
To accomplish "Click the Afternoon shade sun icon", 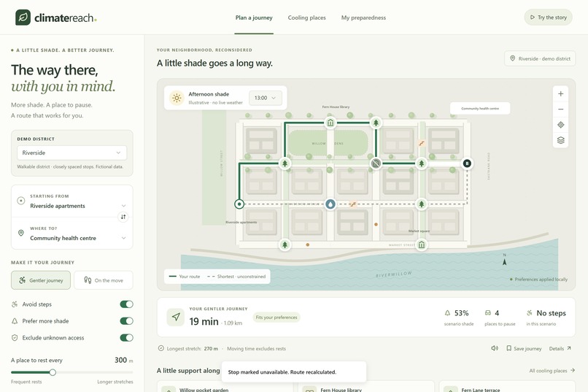I will tap(177, 98).
